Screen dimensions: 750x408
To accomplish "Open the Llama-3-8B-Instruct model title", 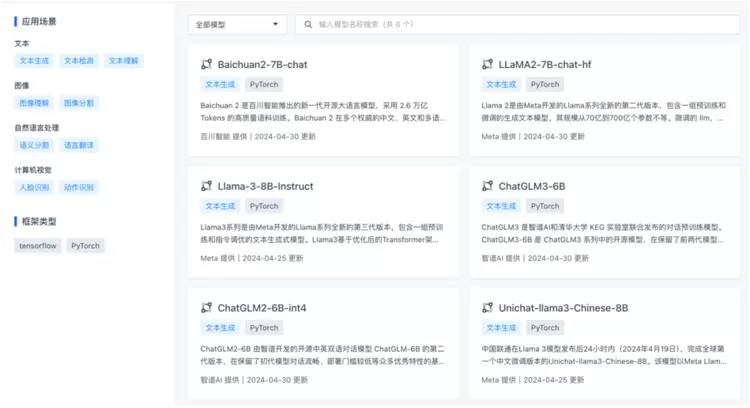I will [x=265, y=186].
